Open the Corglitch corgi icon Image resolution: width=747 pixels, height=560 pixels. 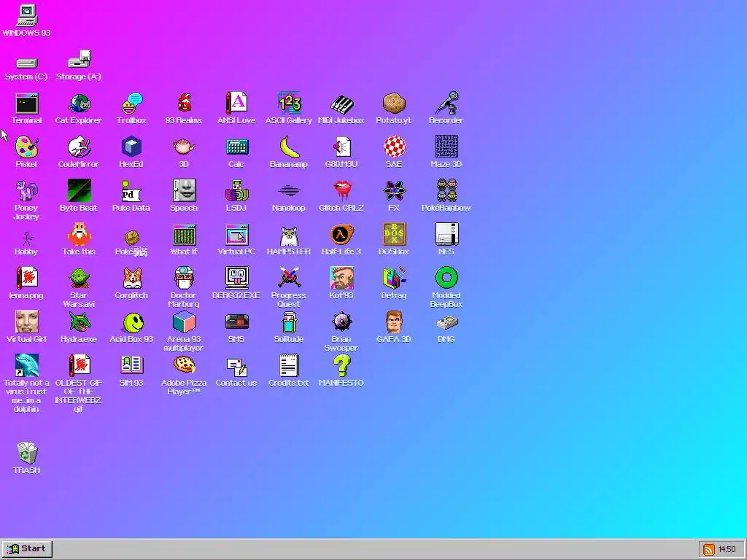(131, 279)
